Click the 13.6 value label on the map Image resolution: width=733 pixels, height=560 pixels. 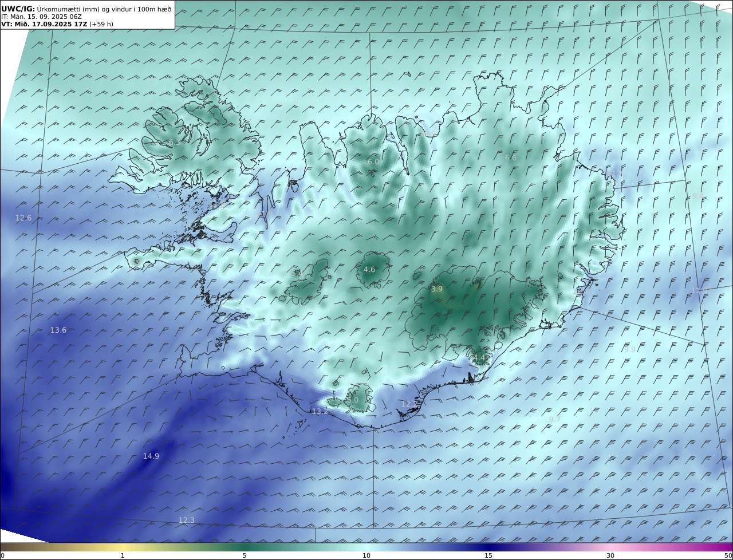point(58,330)
